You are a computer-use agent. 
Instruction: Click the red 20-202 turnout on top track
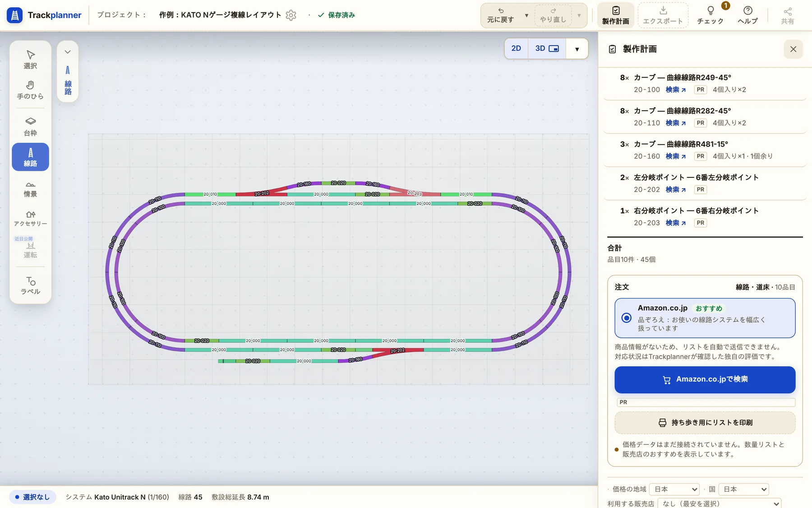[262, 193]
